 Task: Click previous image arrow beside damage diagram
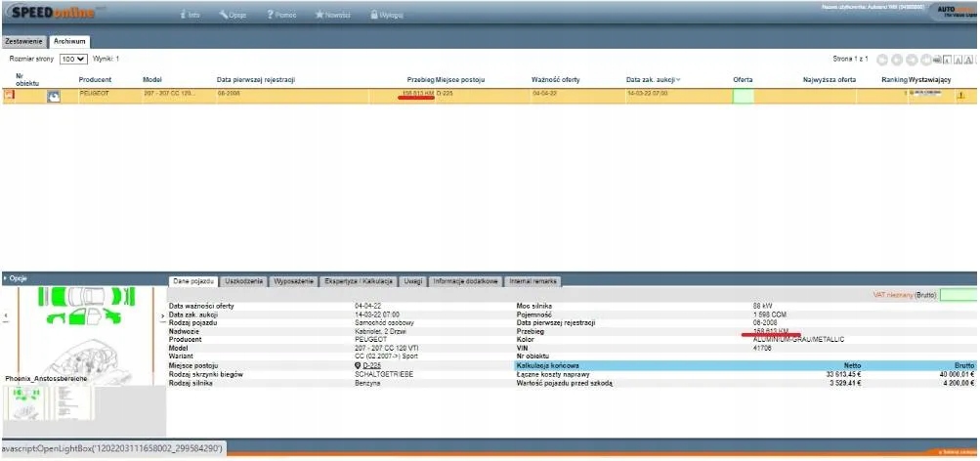coord(6,315)
